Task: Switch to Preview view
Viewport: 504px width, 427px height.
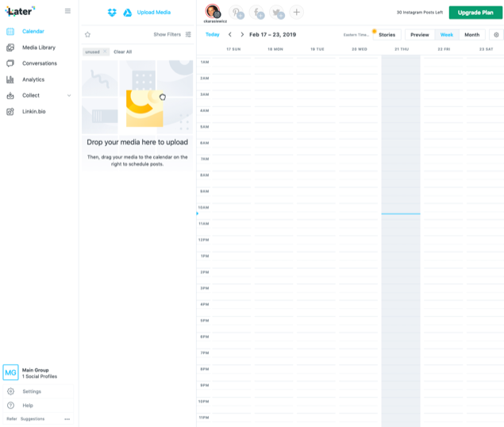Action: 420,35
